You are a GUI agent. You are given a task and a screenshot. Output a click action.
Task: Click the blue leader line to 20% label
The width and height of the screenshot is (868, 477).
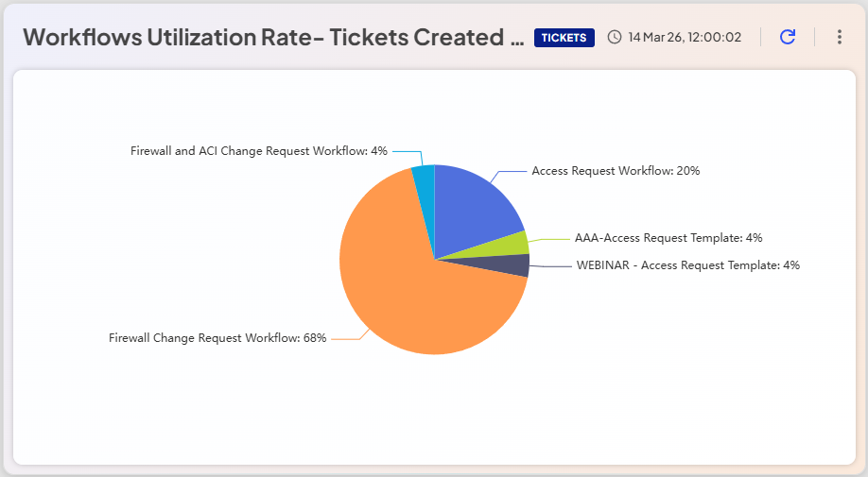click(x=511, y=172)
